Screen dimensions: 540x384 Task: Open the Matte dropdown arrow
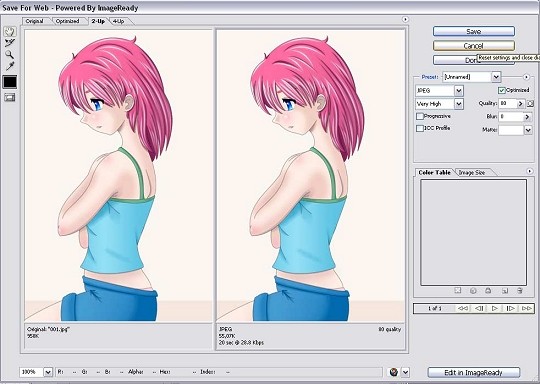(x=528, y=130)
